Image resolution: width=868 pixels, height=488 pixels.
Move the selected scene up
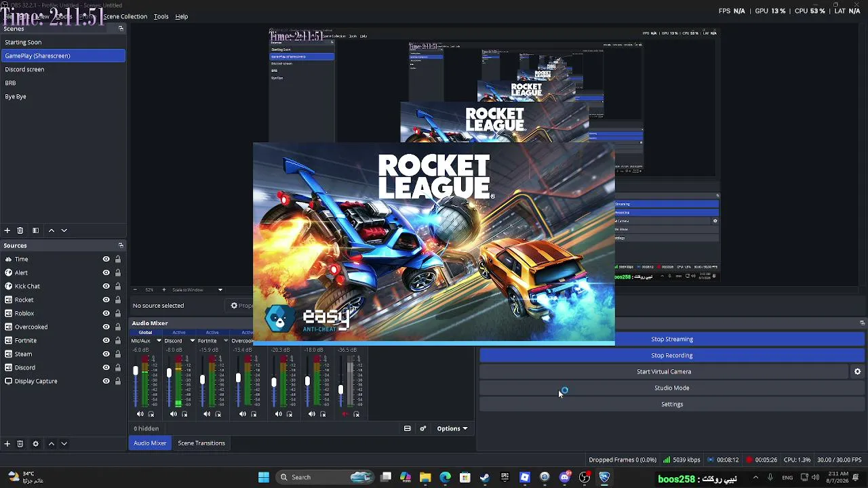51,230
